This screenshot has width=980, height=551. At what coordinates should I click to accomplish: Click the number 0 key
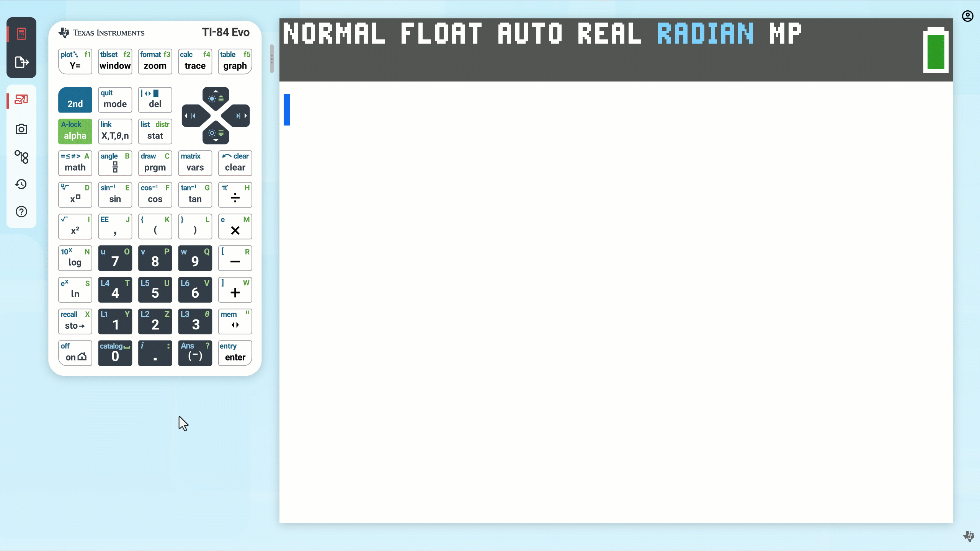(115, 354)
